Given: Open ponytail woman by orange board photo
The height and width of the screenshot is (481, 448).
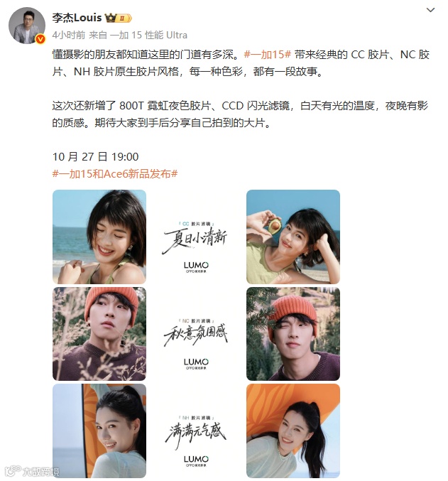Looking at the screenshot, I should pos(99,431).
